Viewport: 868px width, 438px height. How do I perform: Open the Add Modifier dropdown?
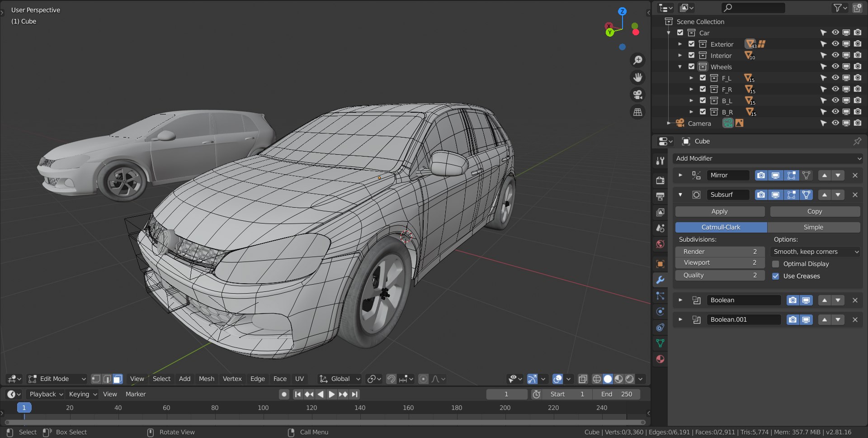(x=768, y=158)
